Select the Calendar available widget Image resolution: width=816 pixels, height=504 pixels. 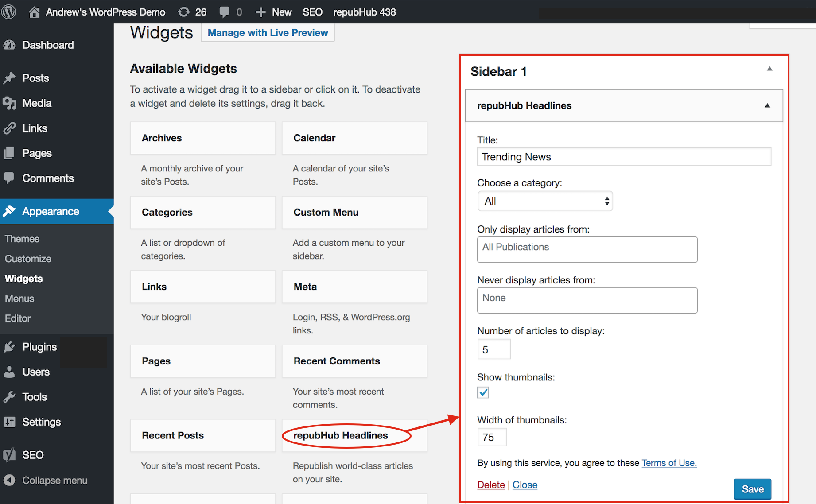pos(354,138)
